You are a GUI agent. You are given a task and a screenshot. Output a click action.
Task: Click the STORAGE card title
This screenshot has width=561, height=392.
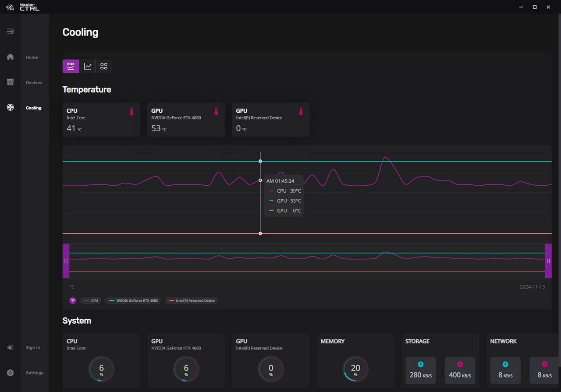[x=417, y=341]
